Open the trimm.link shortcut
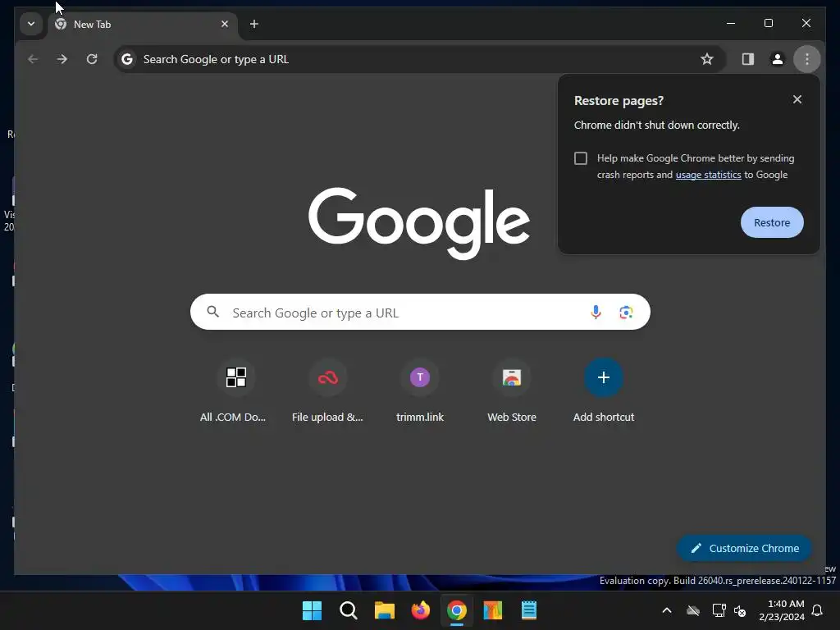 tap(420, 391)
